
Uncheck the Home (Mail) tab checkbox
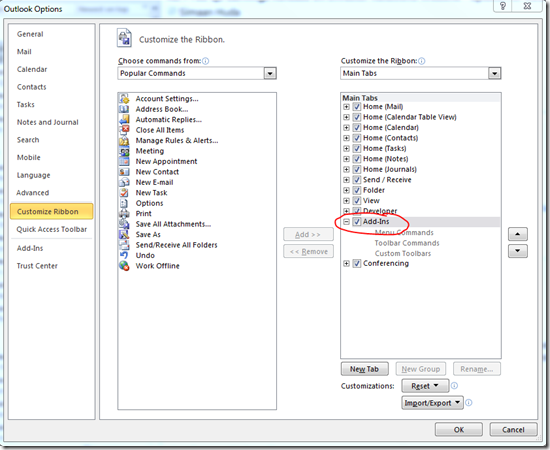point(357,107)
